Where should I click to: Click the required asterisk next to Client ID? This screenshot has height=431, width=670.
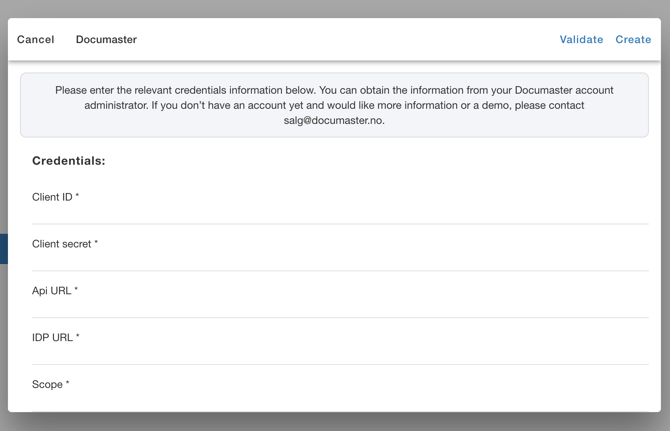[77, 197]
